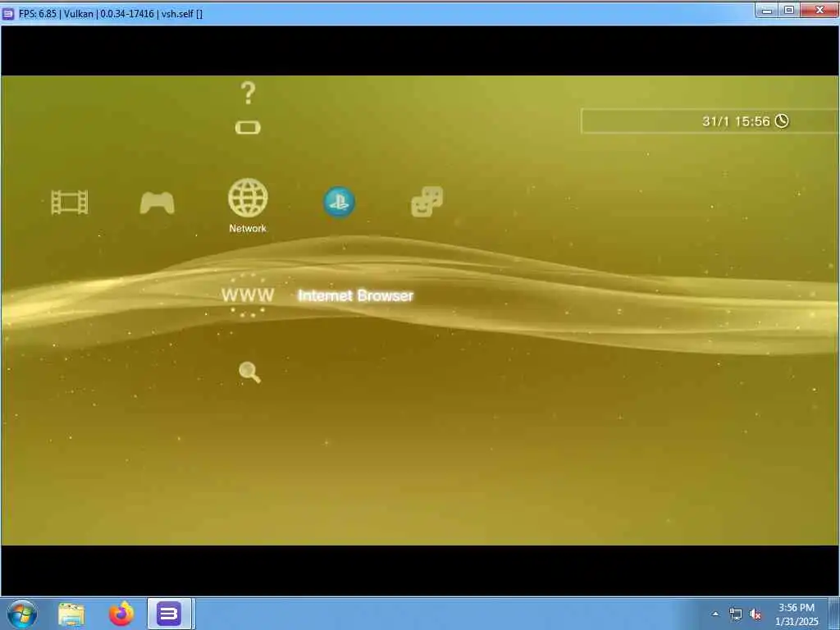Select the Friends faces category icon
This screenshot has width=840, height=630.
(427, 202)
